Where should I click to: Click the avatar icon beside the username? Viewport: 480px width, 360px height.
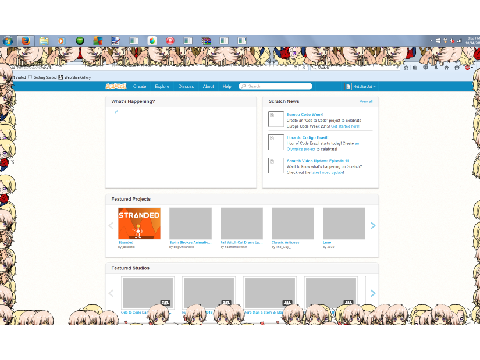click(x=348, y=86)
